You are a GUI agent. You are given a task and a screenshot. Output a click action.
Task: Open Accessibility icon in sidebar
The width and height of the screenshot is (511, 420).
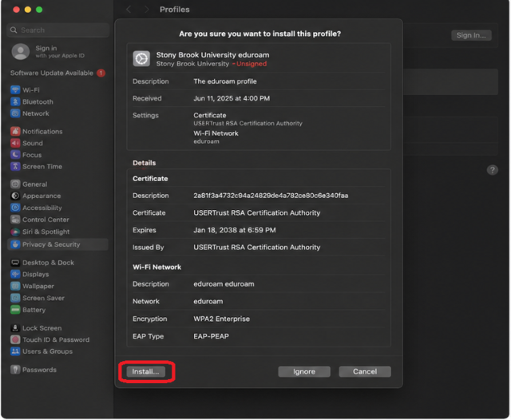[x=15, y=208]
